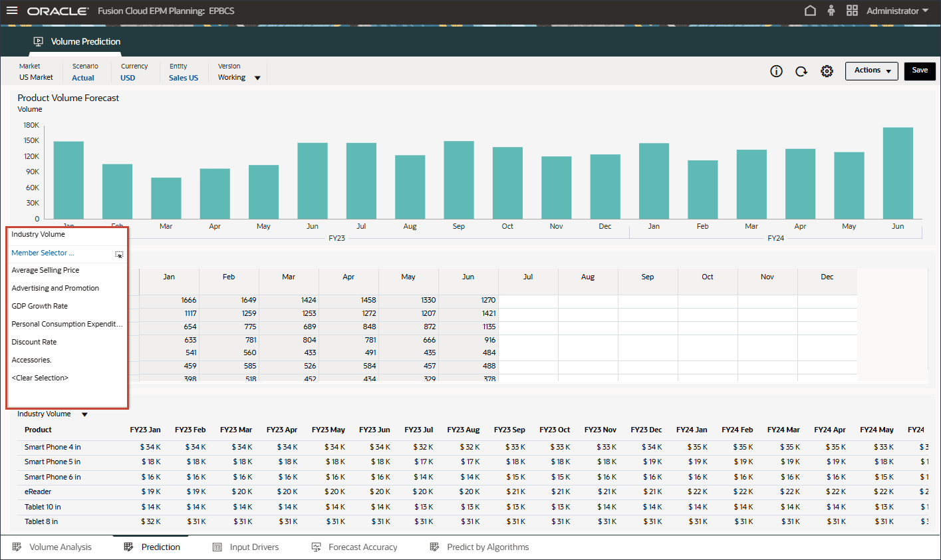The width and height of the screenshot is (941, 560).
Task: Choose GDP Growth Rate option
Action: click(x=39, y=306)
